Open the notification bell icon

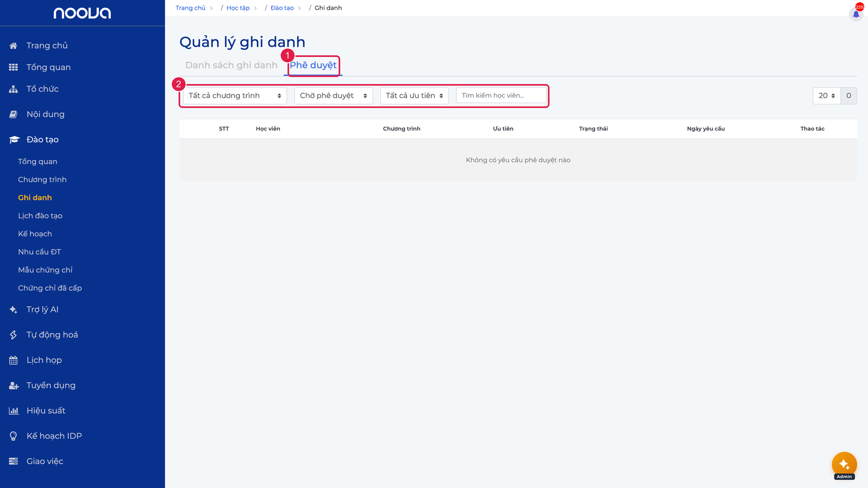point(856,14)
